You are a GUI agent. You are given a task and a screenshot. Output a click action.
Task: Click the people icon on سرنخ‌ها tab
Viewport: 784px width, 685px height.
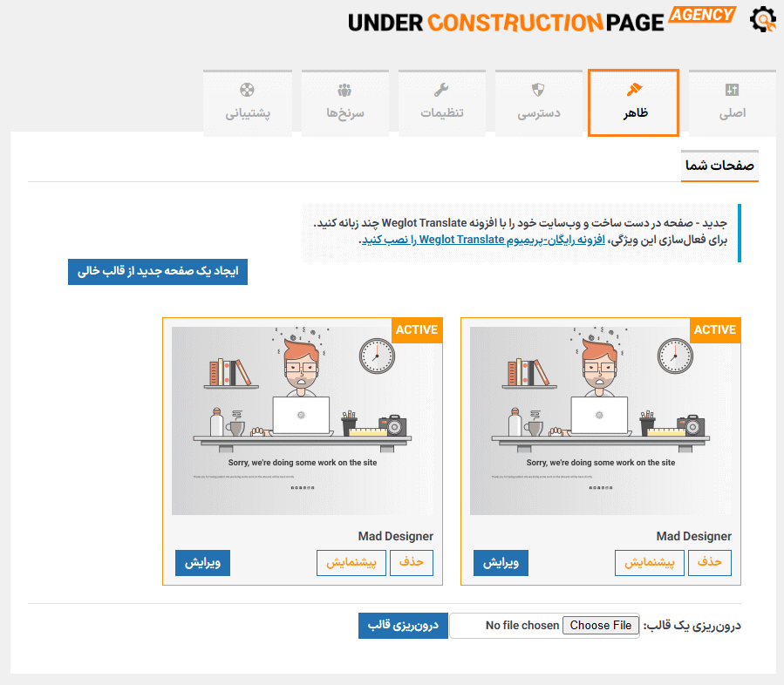click(344, 90)
